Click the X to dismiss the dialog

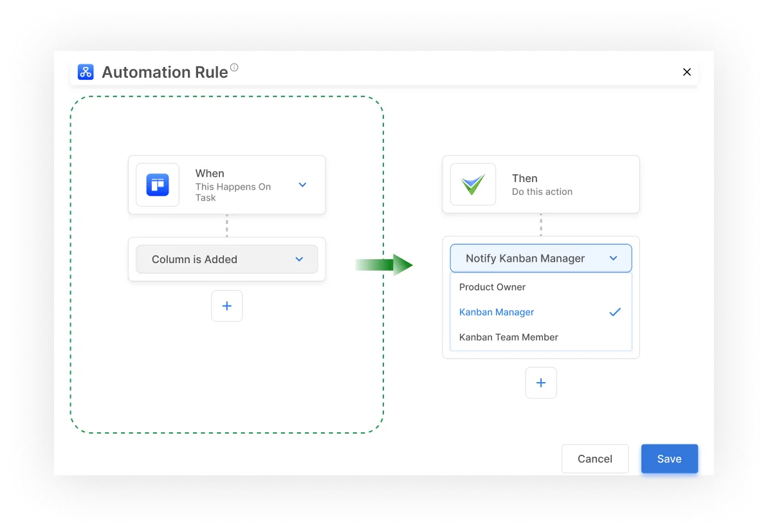point(686,72)
